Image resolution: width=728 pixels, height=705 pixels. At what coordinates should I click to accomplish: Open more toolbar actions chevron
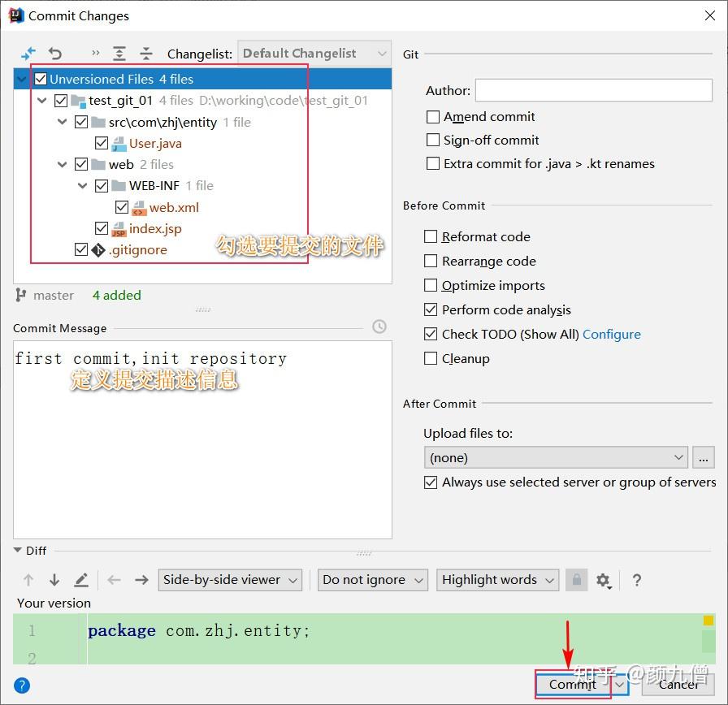(x=95, y=53)
